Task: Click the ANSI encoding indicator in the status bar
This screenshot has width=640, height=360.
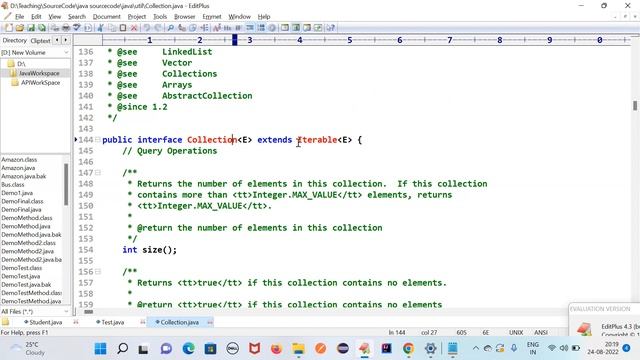Action: pyautogui.click(x=541, y=332)
